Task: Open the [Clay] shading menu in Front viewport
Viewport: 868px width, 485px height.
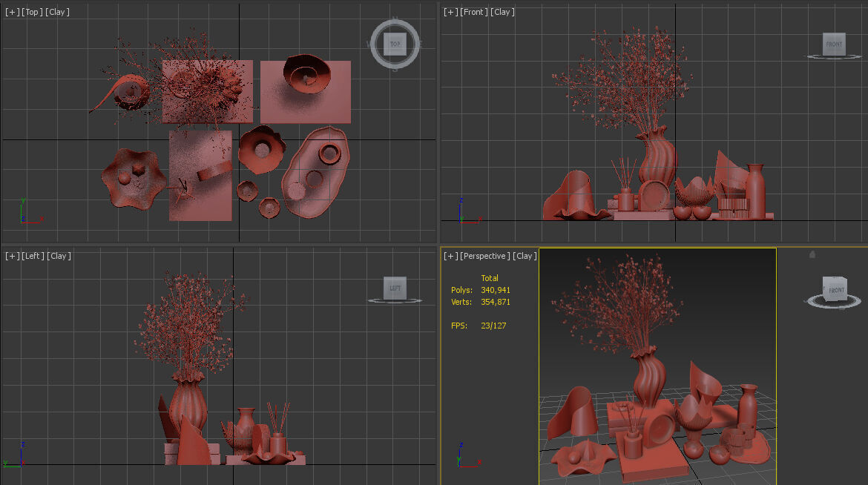Action: pyautogui.click(x=502, y=12)
